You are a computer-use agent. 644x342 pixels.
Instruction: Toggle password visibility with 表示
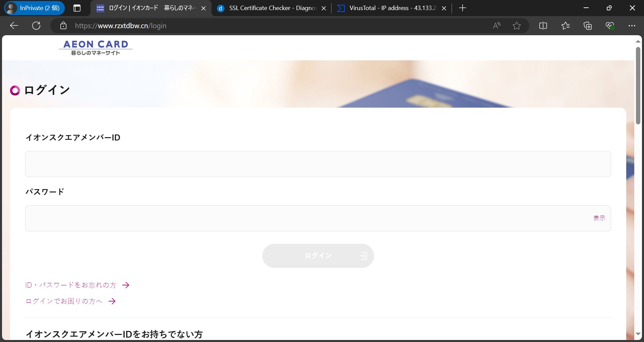click(x=599, y=218)
